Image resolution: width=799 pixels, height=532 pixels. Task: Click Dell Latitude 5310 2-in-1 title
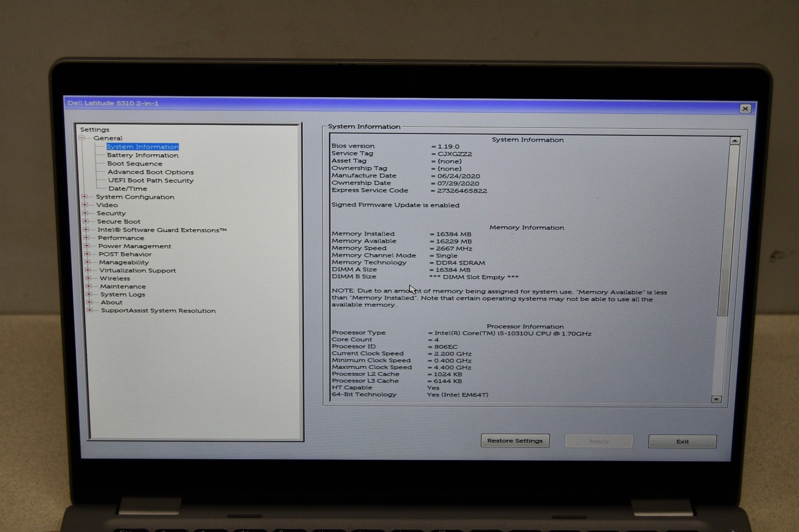pyautogui.click(x=113, y=103)
